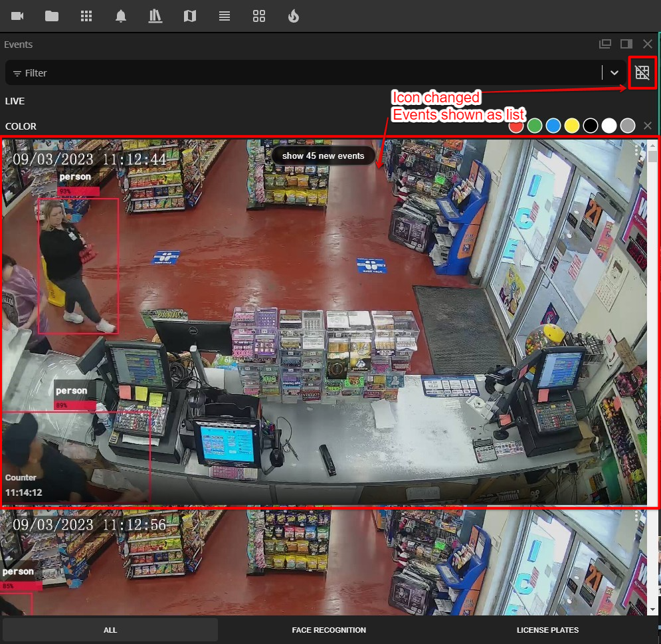This screenshot has width=661, height=644.
Task: Open the map view icon
Action: coord(190,16)
